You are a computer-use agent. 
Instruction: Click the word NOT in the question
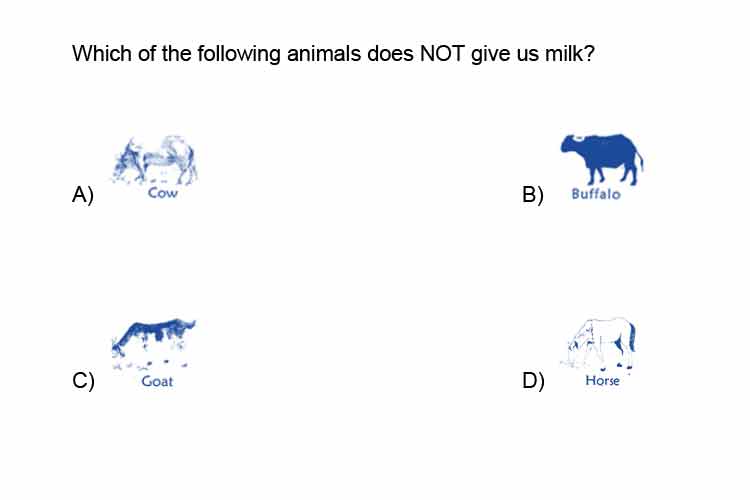[x=441, y=53]
